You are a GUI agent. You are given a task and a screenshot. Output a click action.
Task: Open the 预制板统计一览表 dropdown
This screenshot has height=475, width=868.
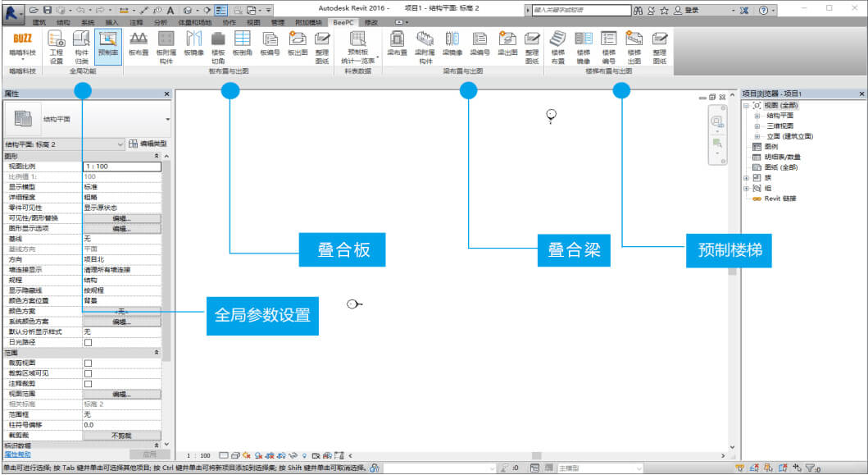tap(360, 47)
